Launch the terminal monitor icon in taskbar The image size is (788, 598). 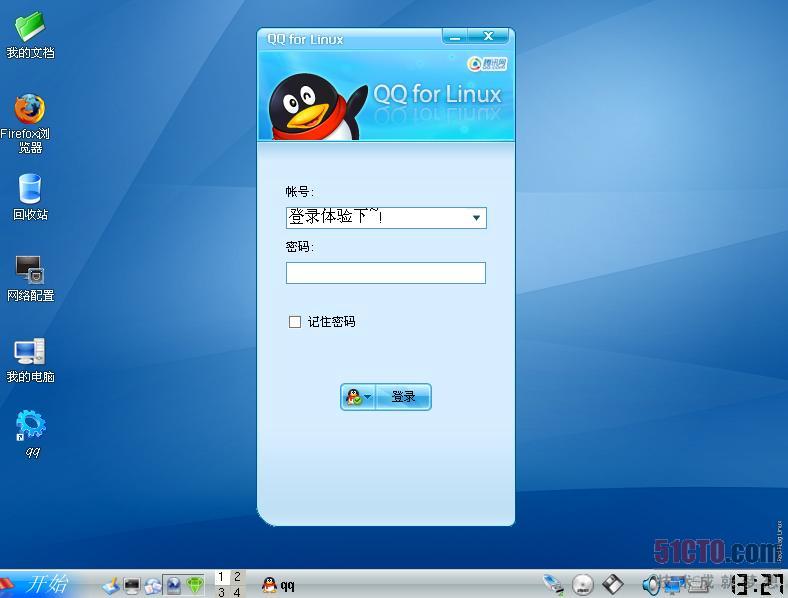[132, 585]
